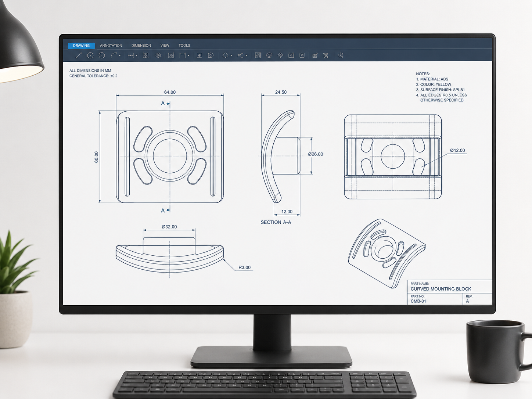
Task: Select the Line tool in the toolbar
Action: 79,55
